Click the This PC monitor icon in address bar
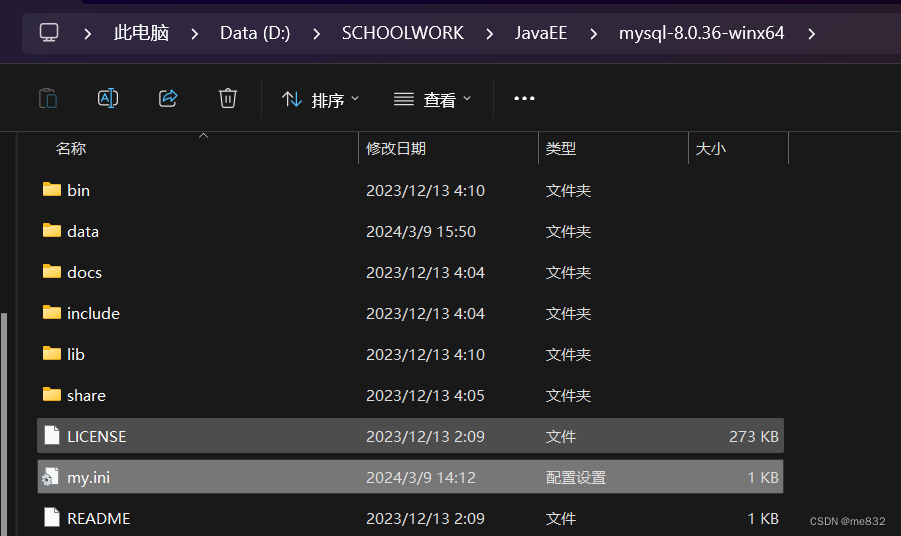The height and width of the screenshot is (536, 901). coord(49,33)
